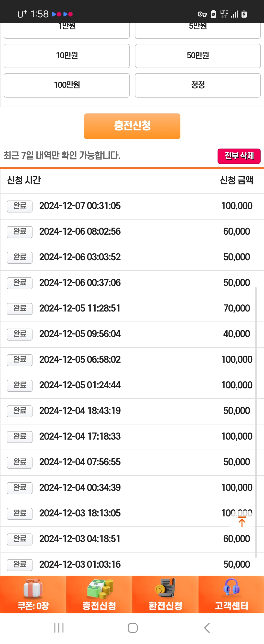
Task: Tap the 2024-12-05 11:28:51 history row
Action: click(132, 309)
